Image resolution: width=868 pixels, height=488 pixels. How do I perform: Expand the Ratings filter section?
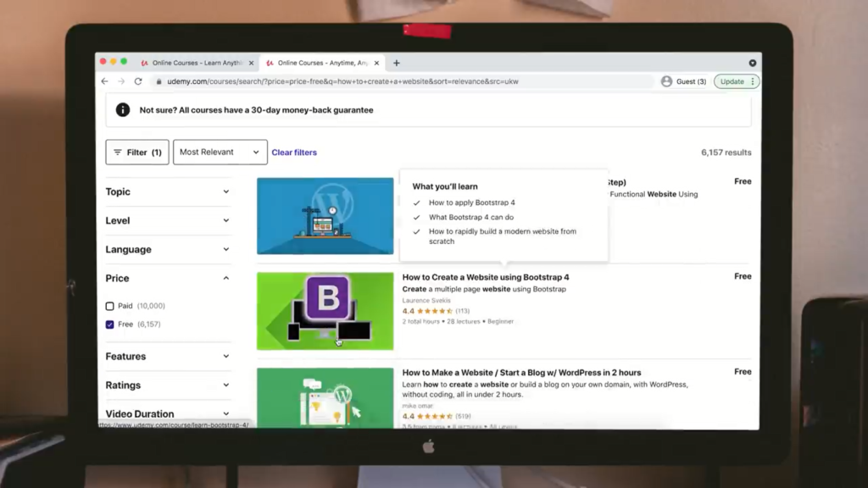click(168, 385)
